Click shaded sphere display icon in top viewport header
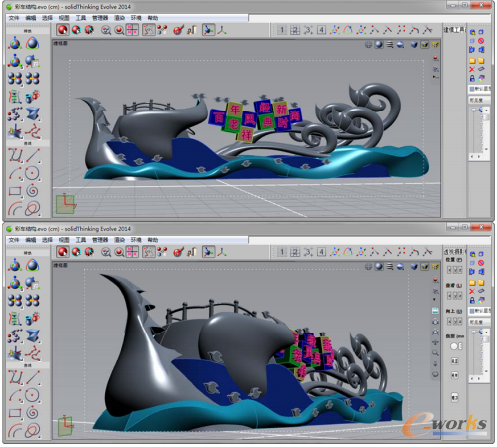The image size is (497, 447). (x=379, y=44)
